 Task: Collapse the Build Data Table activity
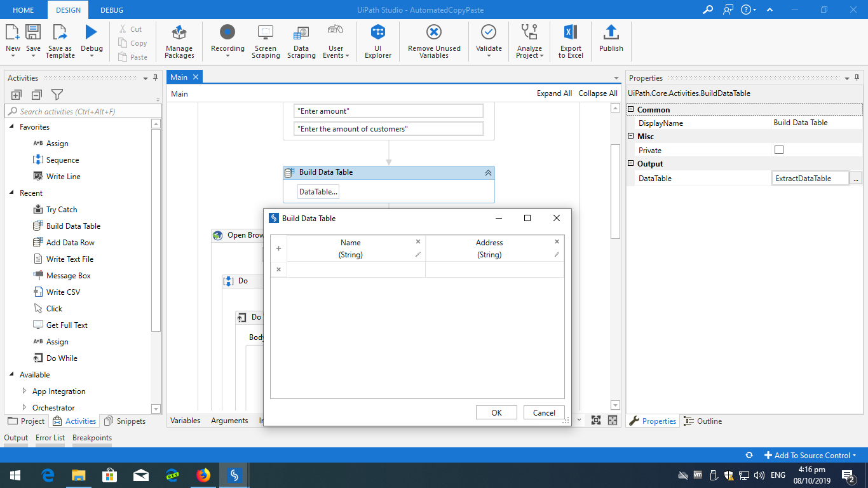[x=488, y=172]
